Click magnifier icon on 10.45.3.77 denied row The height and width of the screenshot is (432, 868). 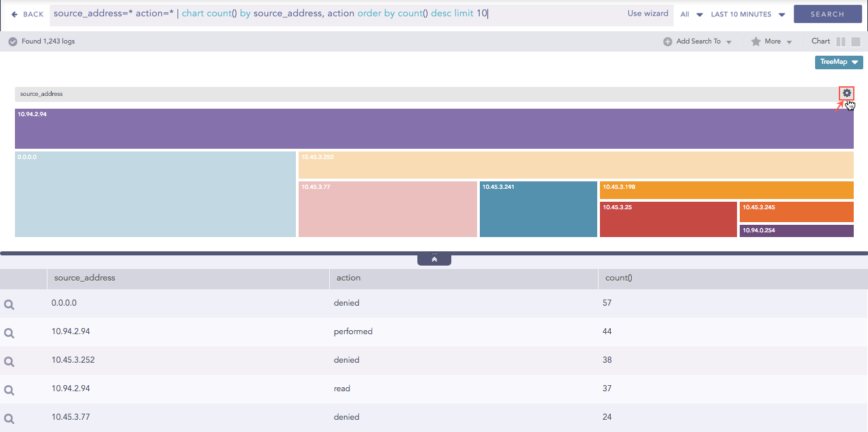pyautogui.click(x=9, y=417)
